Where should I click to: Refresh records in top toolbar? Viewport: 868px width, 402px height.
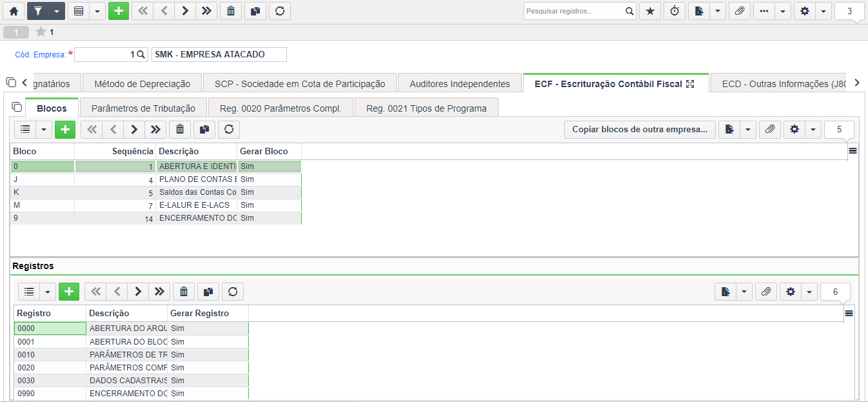click(x=280, y=11)
